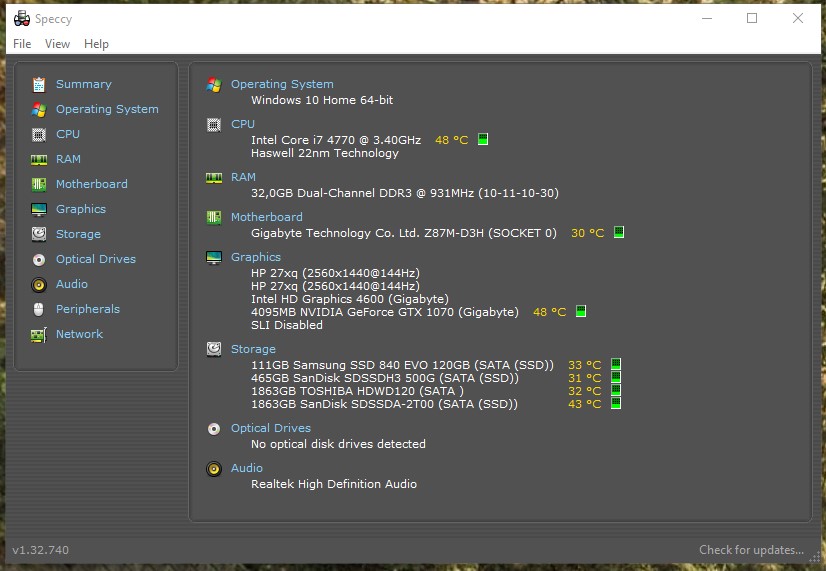
Task: Open the RAM section from the sidebar
Action: pos(68,159)
